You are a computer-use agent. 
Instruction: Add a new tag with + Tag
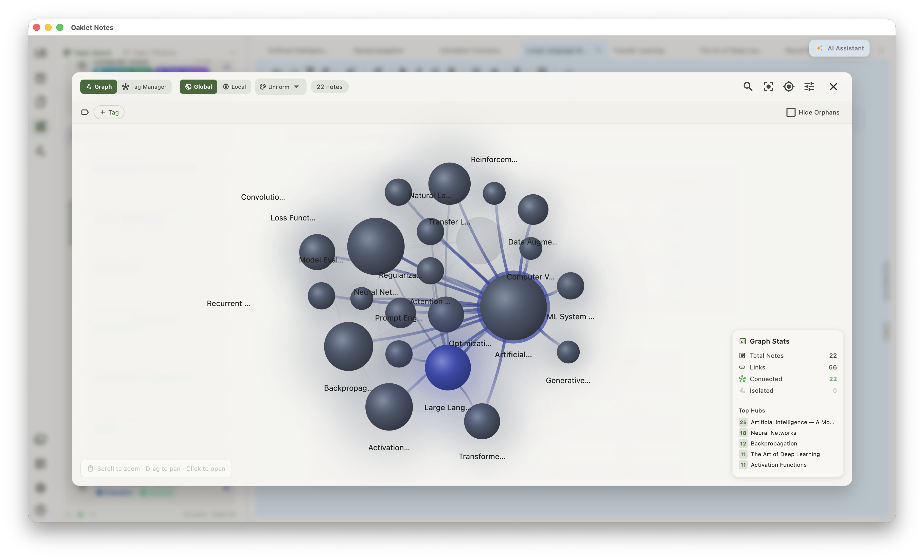(x=109, y=112)
